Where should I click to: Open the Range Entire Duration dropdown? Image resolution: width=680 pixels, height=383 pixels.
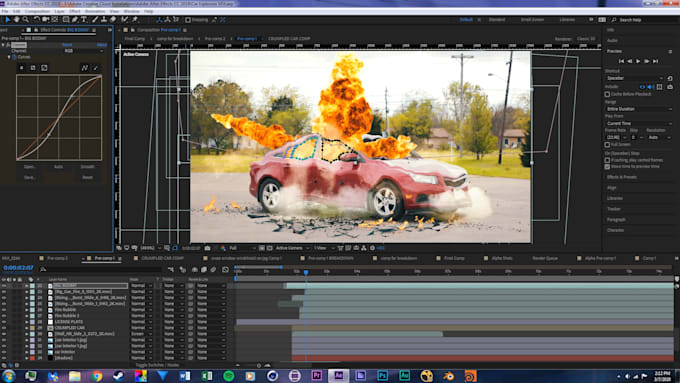point(639,109)
